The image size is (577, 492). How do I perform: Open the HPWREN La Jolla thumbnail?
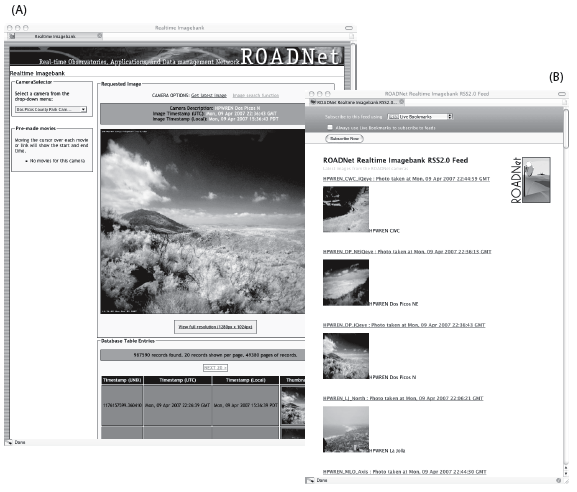pos(346,429)
